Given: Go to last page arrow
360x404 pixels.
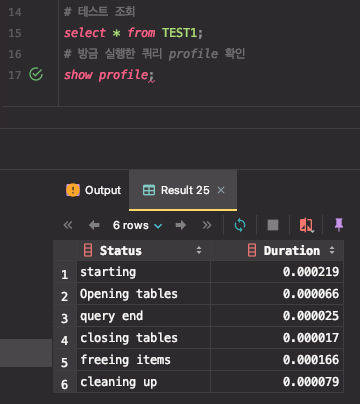Looking at the screenshot, I should click(x=207, y=225).
